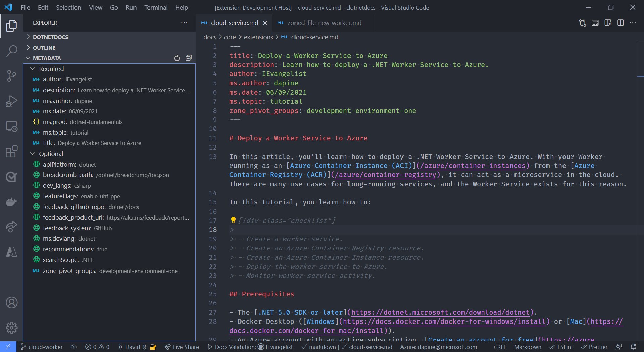644x352 pixels.
Task: Change line ending CRLF setting
Action: coord(500,347)
